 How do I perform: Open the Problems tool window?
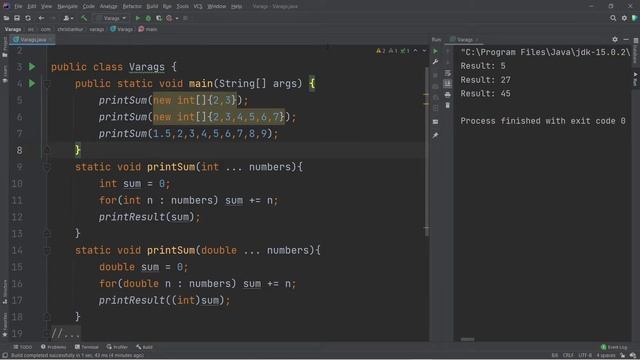point(53,347)
